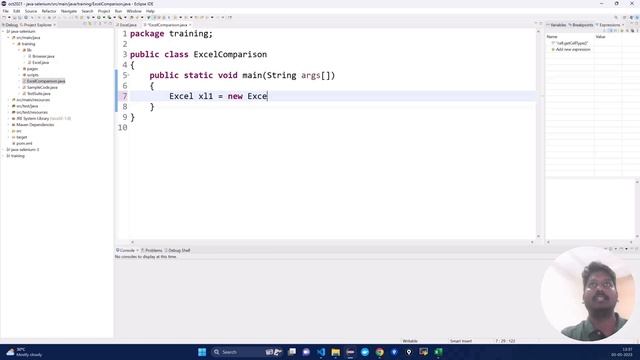Collapse the lib package
The height and width of the screenshot is (360, 640).
click(19, 50)
